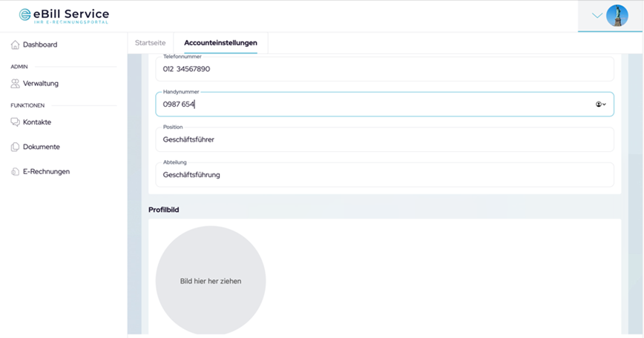Image resolution: width=644 pixels, height=338 pixels.
Task: Click the Verwaltung users icon
Action: (15, 84)
